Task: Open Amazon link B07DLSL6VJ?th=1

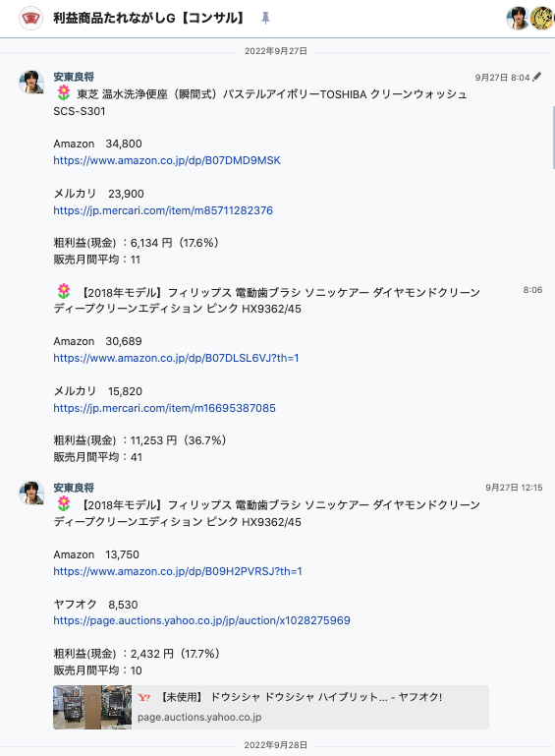Action: pyautogui.click(x=176, y=358)
